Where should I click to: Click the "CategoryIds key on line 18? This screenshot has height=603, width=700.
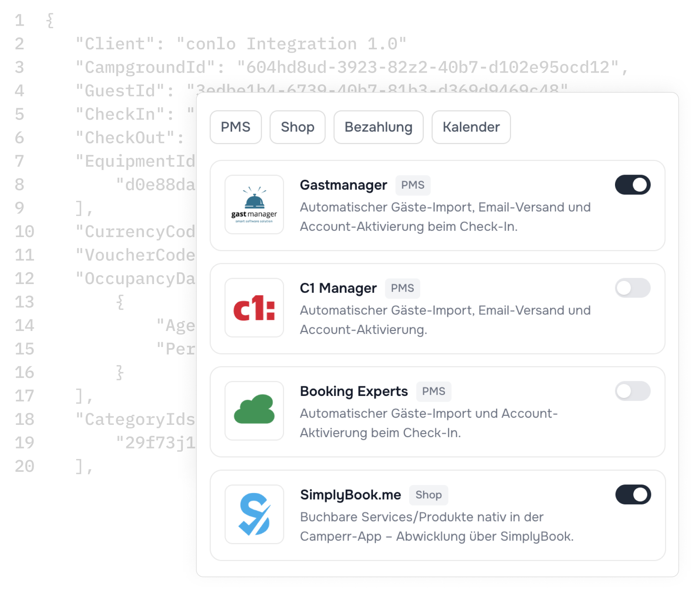[136, 419]
